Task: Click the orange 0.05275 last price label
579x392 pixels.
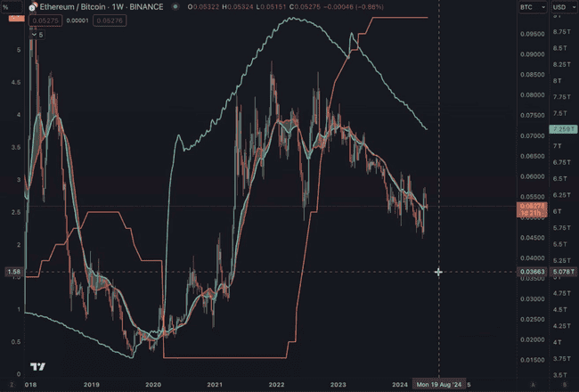Action: (x=532, y=209)
